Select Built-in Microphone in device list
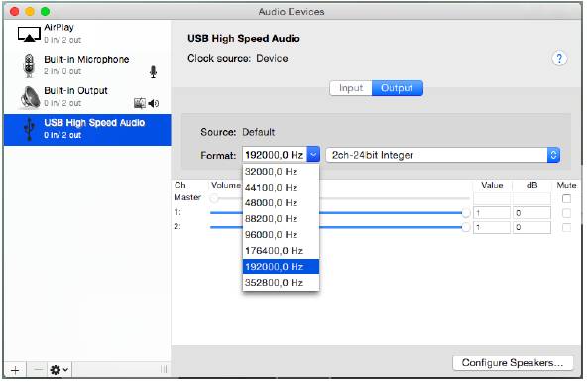Screen dimensions: 588x382 click(x=87, y=65)
